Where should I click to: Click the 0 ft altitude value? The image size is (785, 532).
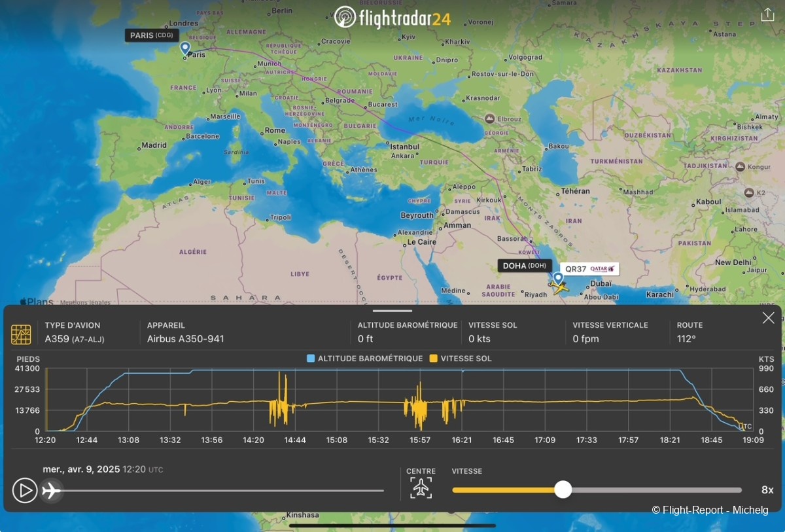[x=365, y=339]
